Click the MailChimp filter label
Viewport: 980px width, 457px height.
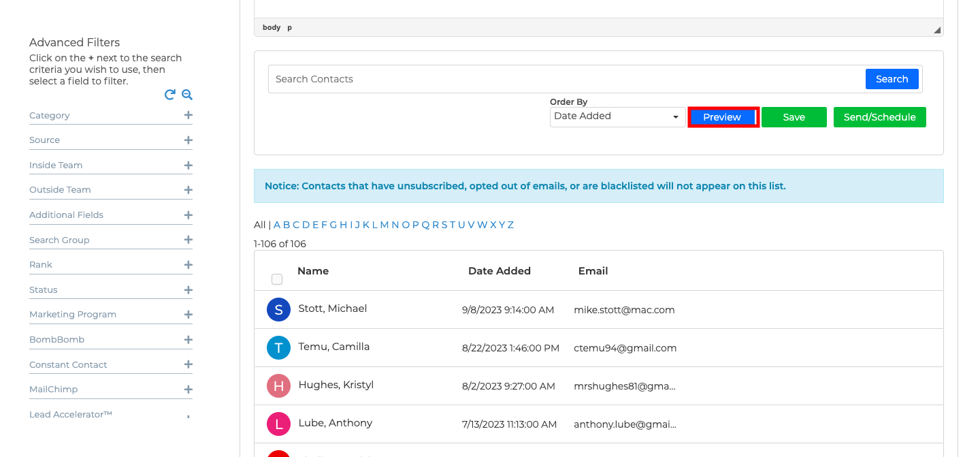(x=54, y=390)
